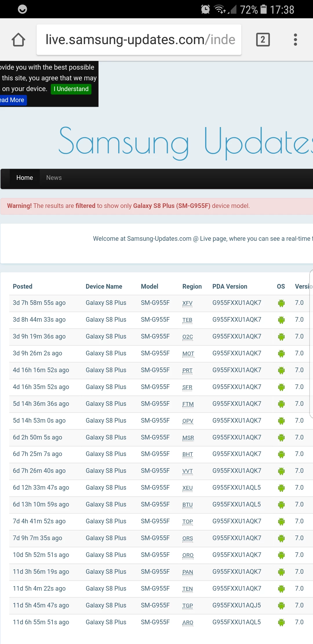Click the OPV region code

(188, 421)
